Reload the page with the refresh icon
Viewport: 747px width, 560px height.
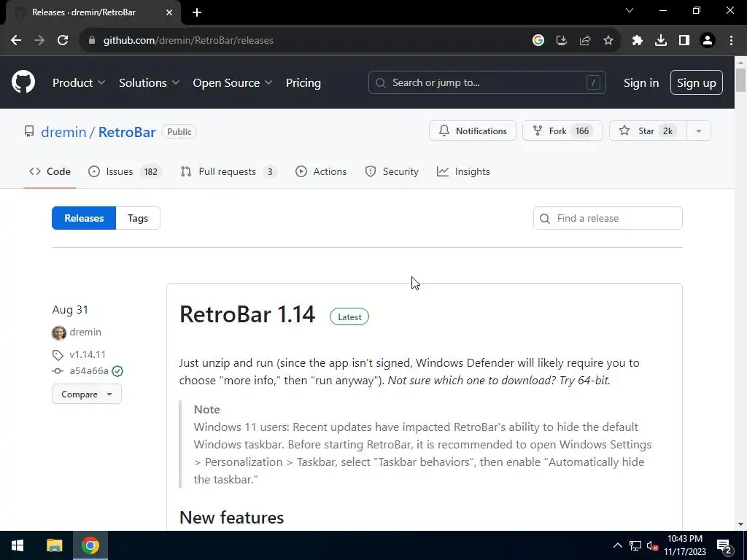[x=63, y=41]
